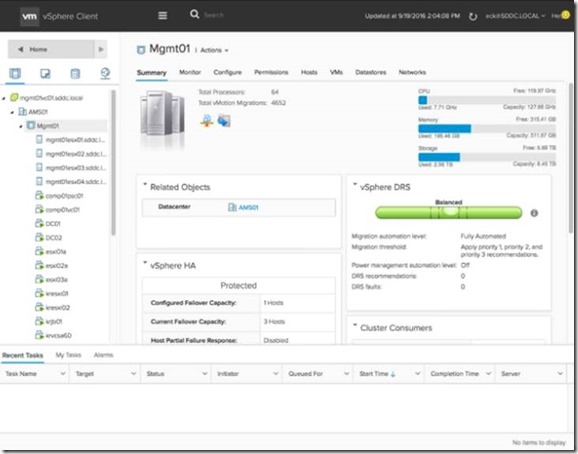This screenshot has height=454, width=578.
Task: Open the Target column dropdown
Action: coord(133,373)
